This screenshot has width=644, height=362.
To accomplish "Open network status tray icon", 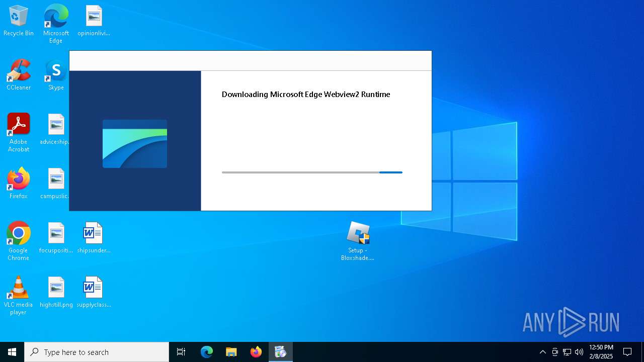I will [567, 352].
